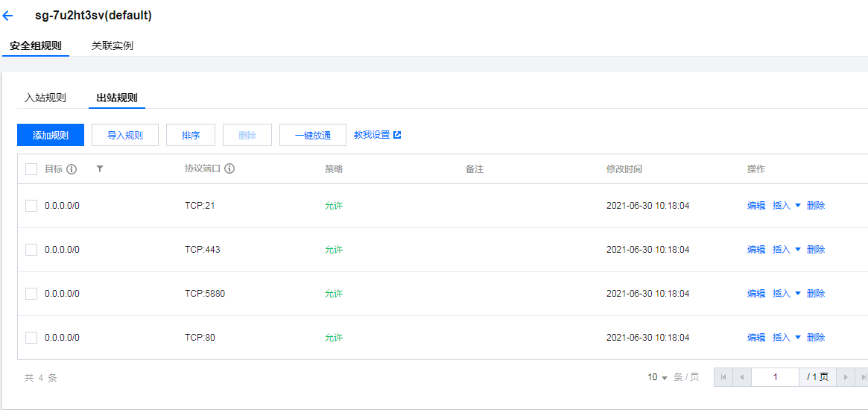868x410 pixels.
Task: Go to previous page arrow
Action: (741, 377)
